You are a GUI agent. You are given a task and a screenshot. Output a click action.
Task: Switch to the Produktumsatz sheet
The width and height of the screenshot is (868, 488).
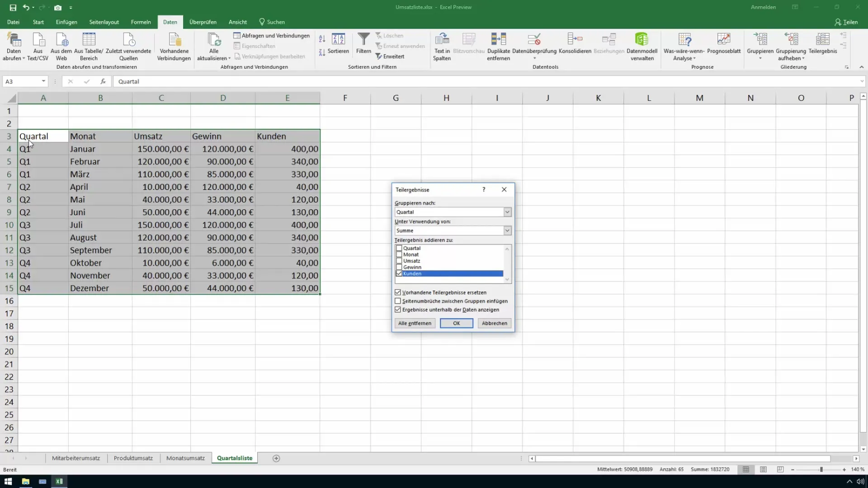pyautogui.click(x=133, y=458)
